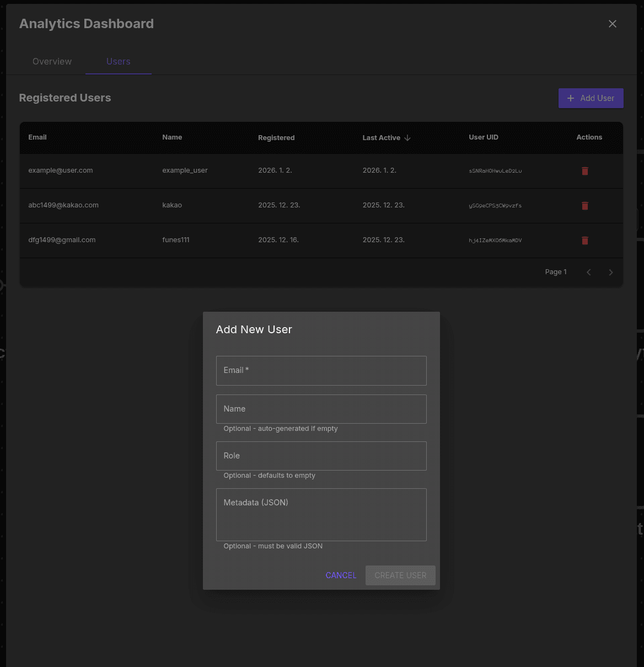Image resolution: width=644 pixels, height=667 pixels.
Task: Click the CREATE USER button
Action: click(x=400, y=575)
